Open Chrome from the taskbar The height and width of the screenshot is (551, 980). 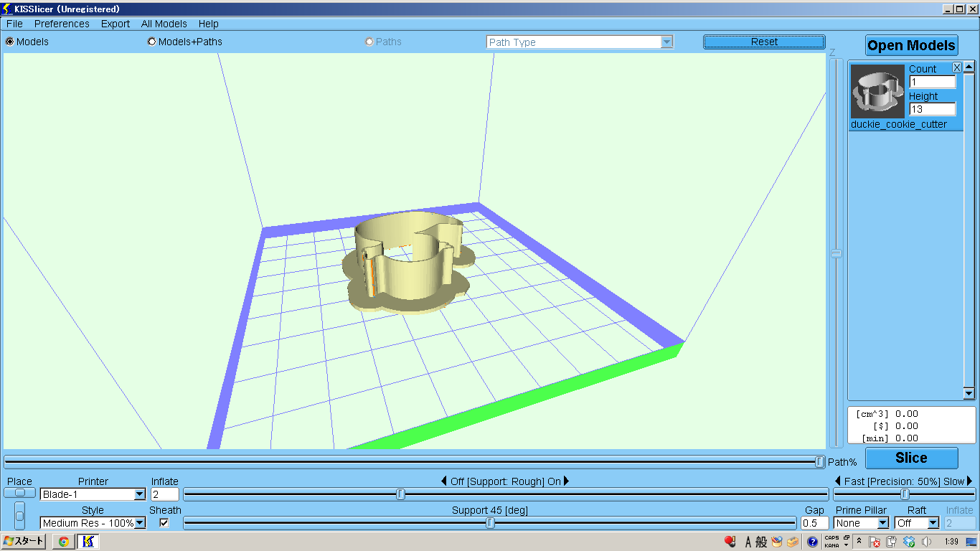[64, 542]
